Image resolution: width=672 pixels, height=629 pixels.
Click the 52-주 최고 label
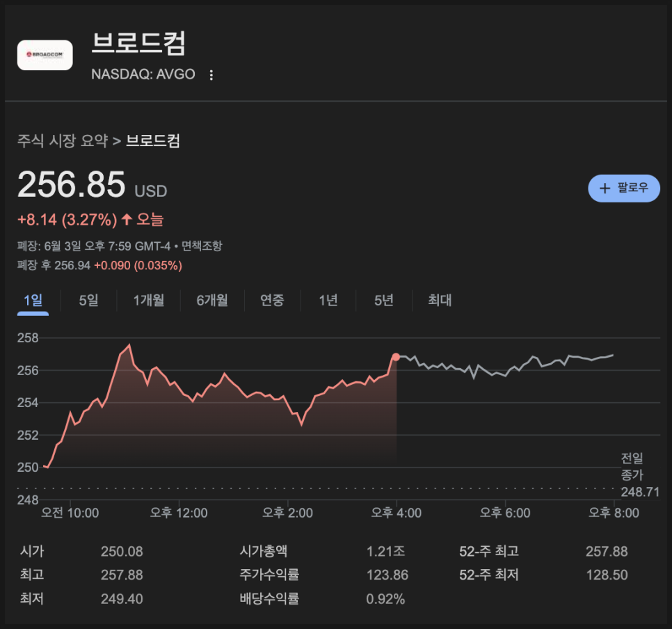click(x=489, y=551)
